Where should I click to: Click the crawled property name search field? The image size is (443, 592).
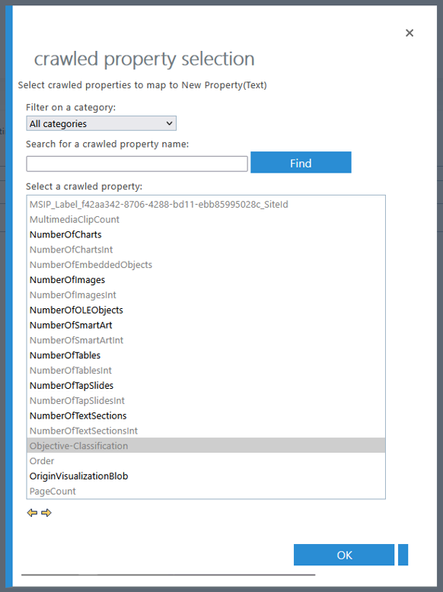[x=137, y=164]
